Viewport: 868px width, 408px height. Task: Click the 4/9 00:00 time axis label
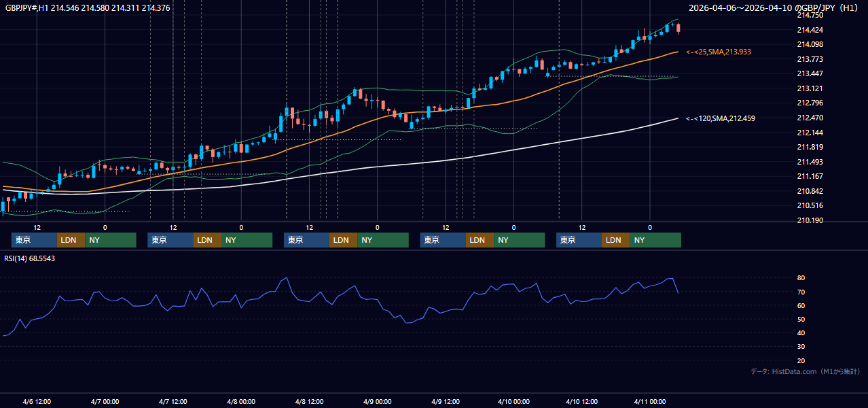378,401
